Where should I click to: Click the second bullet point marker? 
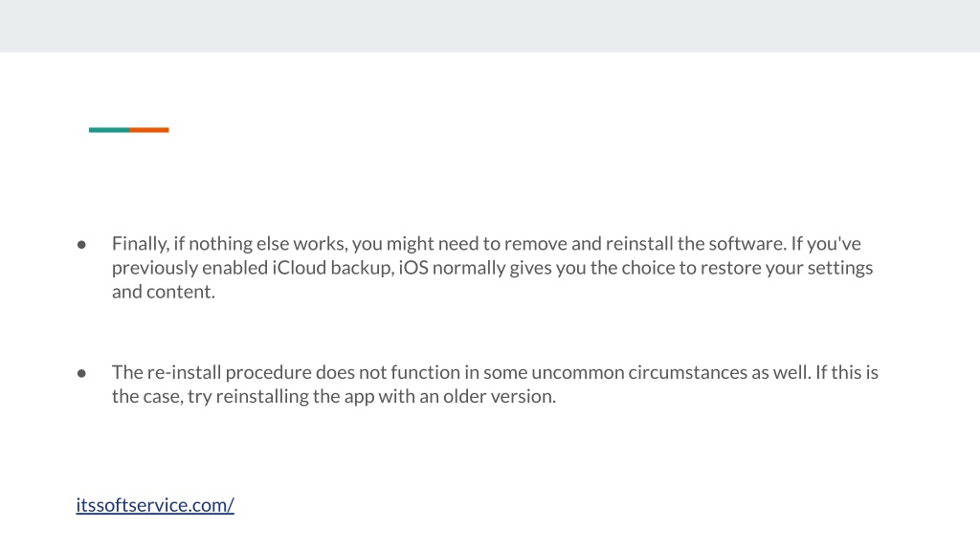pos(81,373)
